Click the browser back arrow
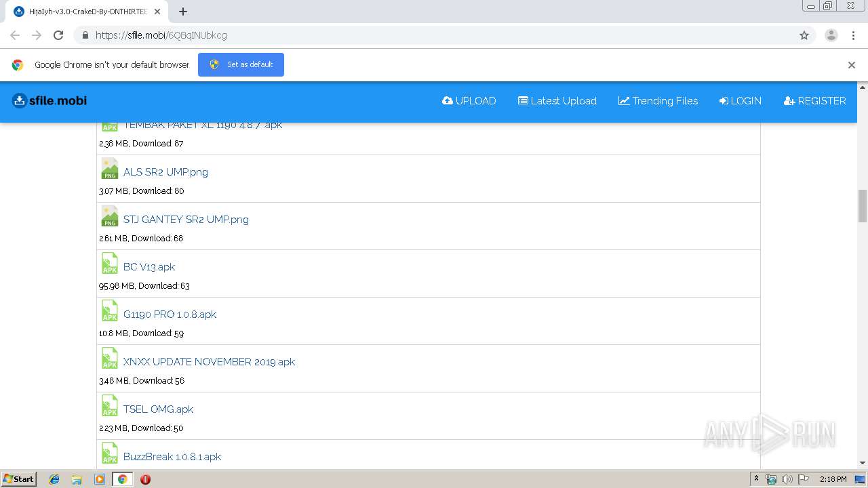868x488 pixels. coord(15,35)
